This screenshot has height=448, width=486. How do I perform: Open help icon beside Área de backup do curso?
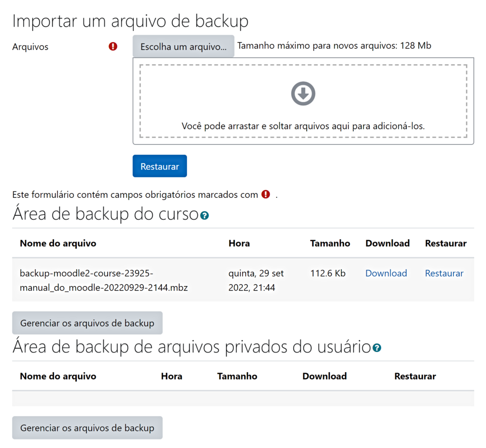click(x=204, y=215)
